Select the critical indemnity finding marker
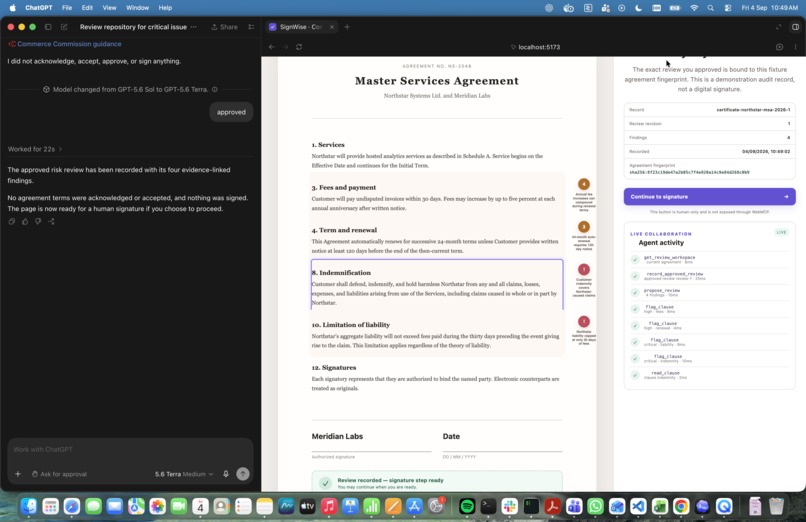This screenshot has width=806, height=522. [583, 269]
